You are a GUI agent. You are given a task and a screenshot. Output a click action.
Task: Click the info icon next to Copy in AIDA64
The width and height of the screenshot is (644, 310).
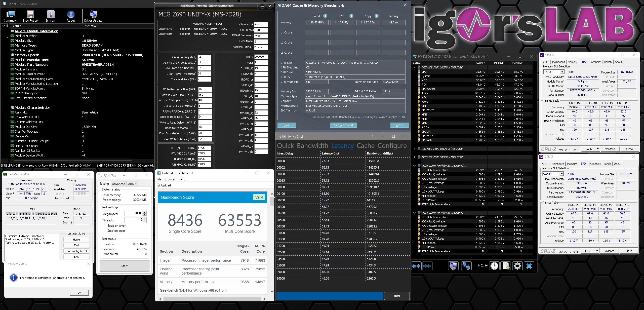[x=377, y=16]
